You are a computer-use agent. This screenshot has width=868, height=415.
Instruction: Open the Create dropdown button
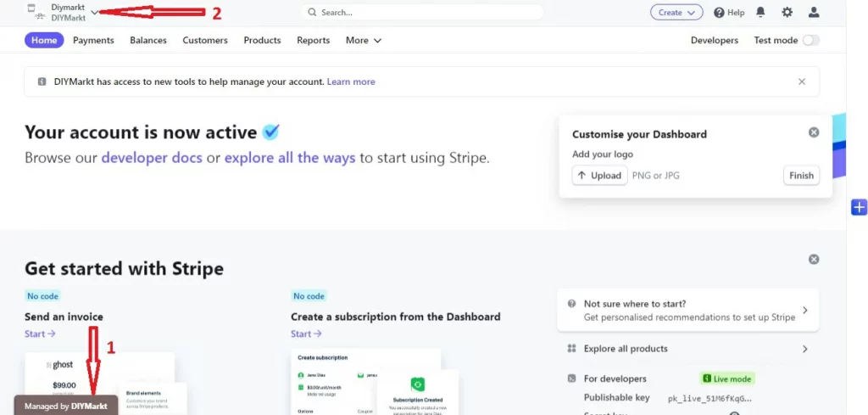pyautogui.click(x=676, y=13)
